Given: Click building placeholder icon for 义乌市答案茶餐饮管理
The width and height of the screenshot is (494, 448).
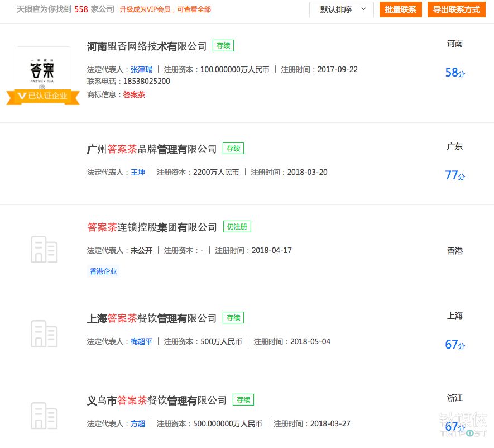Looking at the screenshot, I should (x=44, y=416).
